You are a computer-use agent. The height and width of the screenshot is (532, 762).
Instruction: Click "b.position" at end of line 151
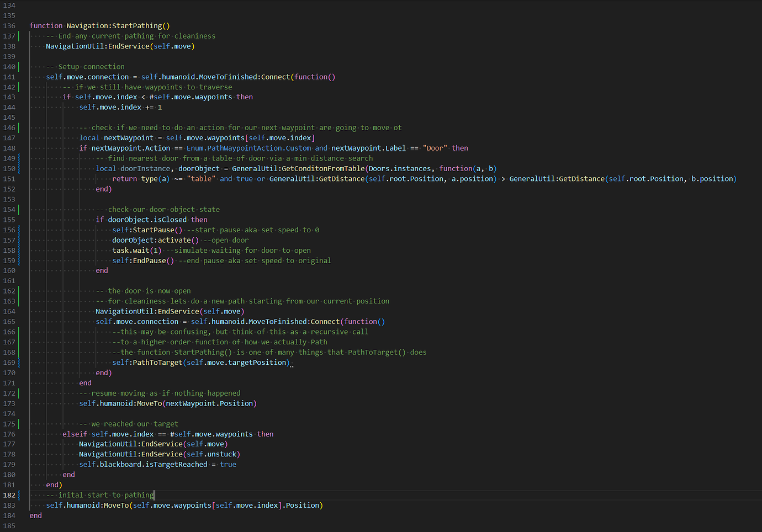click(712, 178)
